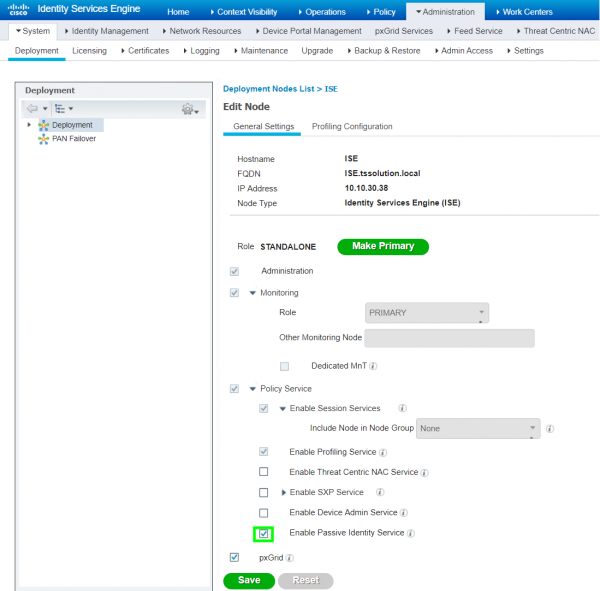This screenshot has width=600, height=591.
Task: Open the tree view options icon
Action: click(x=62, y=108)
